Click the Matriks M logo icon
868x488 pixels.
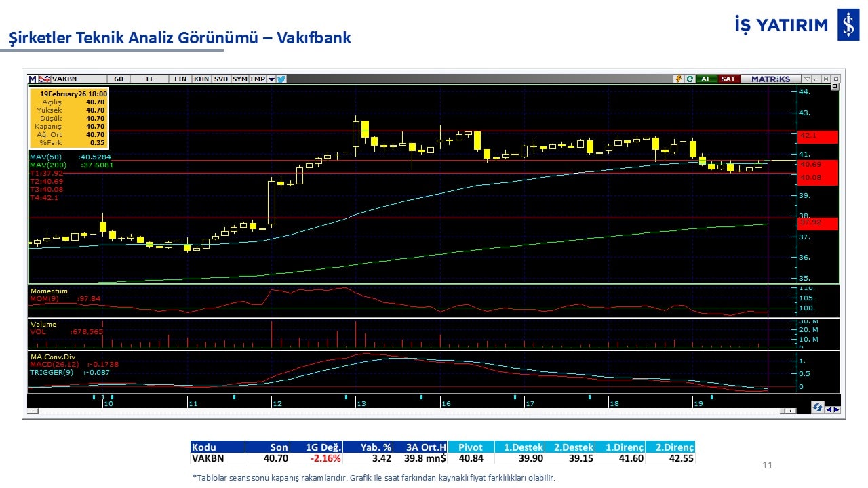point(33,79)
